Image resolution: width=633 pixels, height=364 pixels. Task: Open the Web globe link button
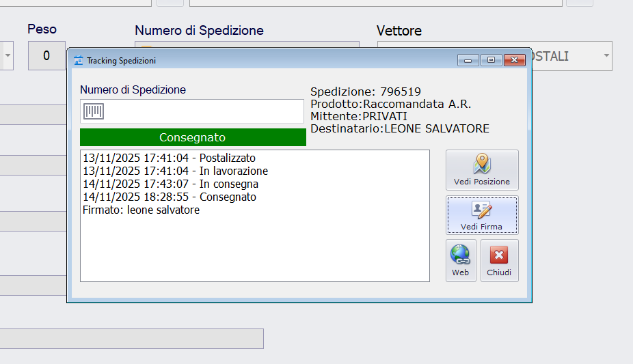461,260
